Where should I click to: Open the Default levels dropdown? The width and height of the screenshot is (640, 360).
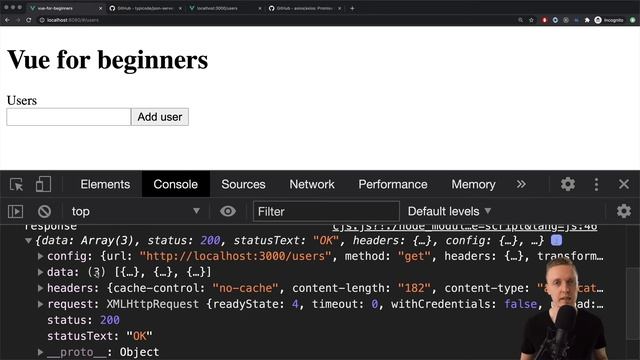click(449, 211)
